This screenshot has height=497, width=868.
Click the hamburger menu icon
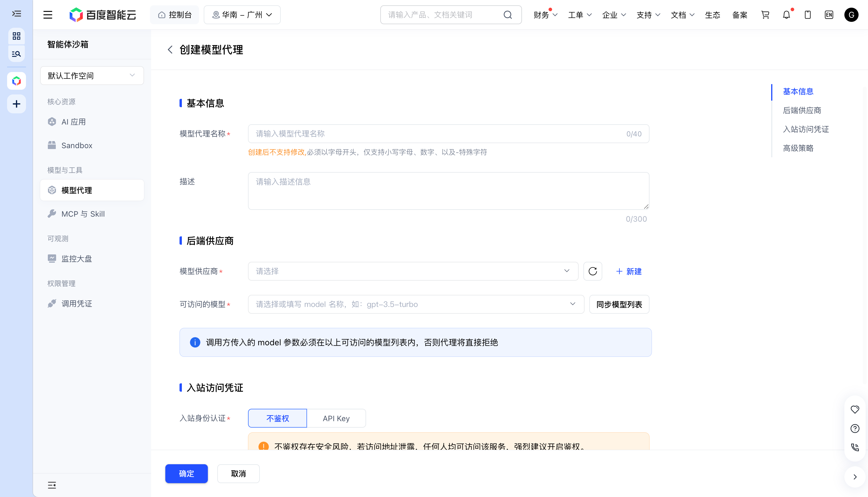[48, 15]
